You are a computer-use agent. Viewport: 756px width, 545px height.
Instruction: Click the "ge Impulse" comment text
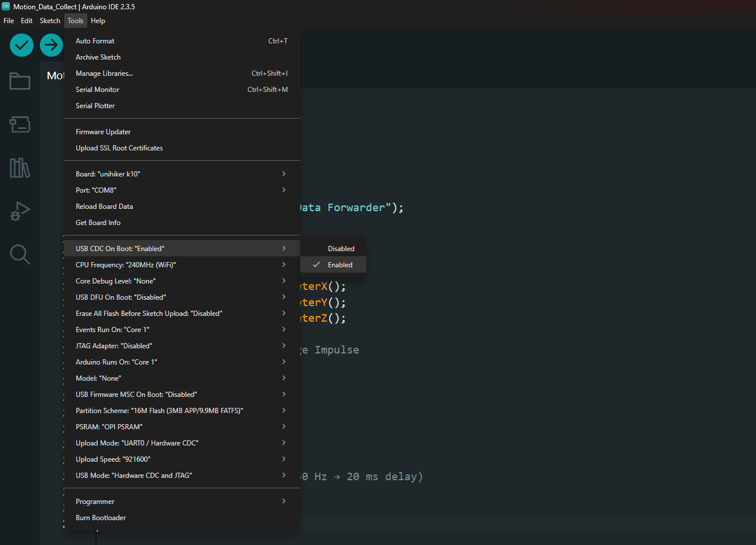click(330, 350)
